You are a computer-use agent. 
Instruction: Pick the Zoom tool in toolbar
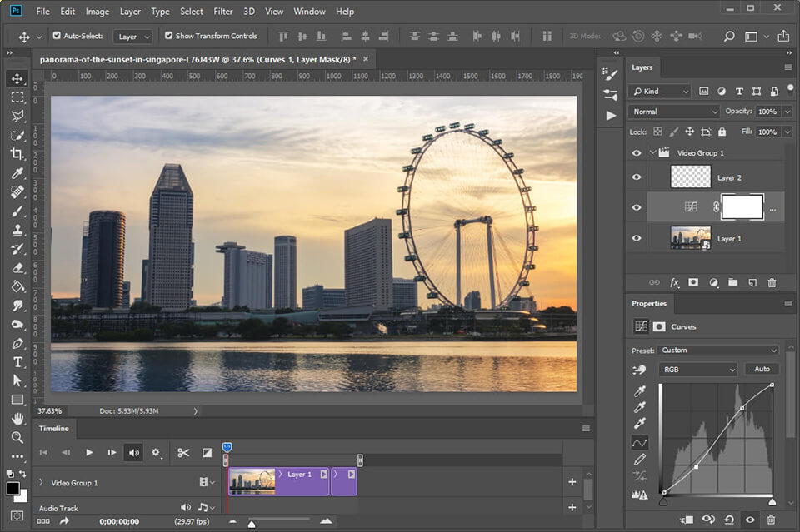[x=17, y=437]
